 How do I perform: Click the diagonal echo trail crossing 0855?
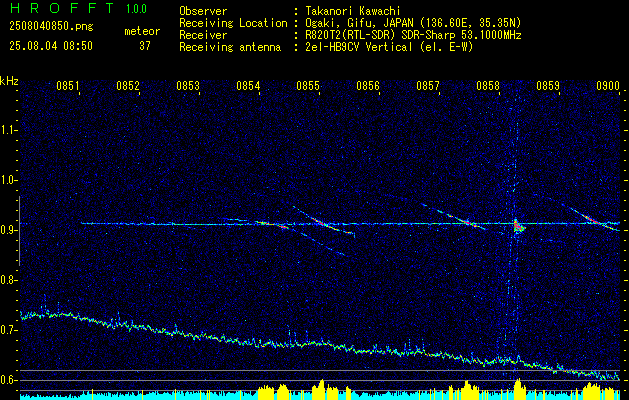point(323,220)
